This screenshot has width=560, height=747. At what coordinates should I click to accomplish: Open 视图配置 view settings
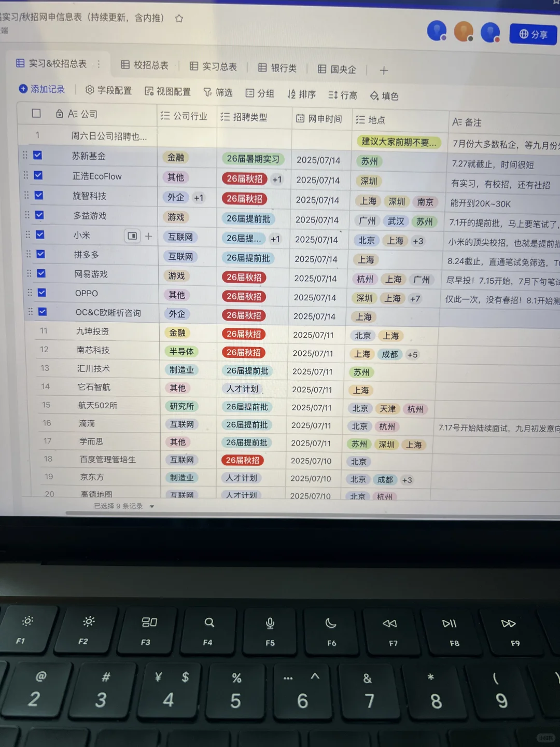167,91
